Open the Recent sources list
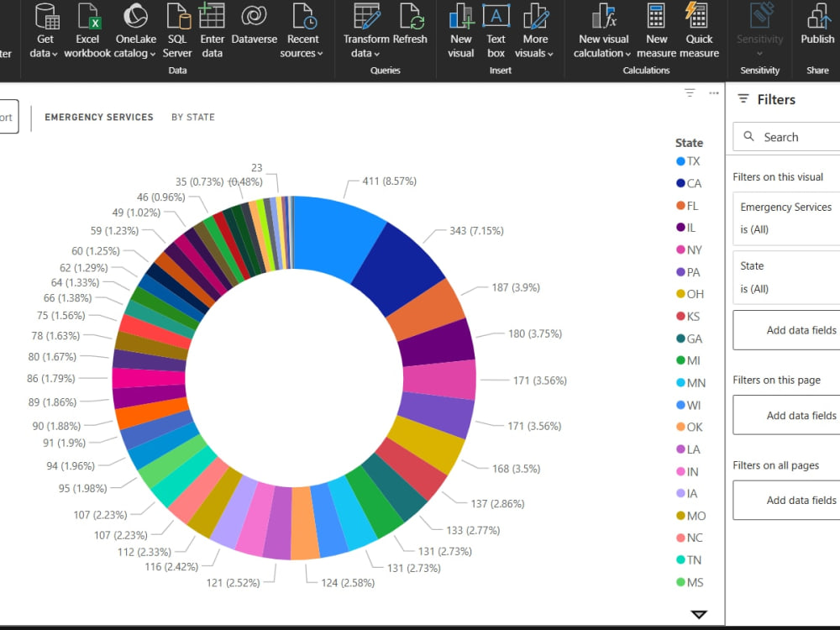 pyautogui.click(x=302, y=31)
